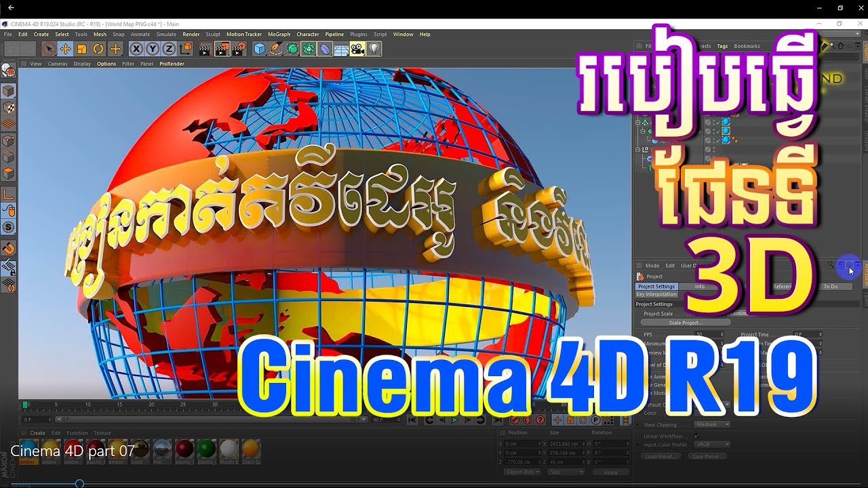
Task: Activate the Scale tool
Action: point(81,49)
